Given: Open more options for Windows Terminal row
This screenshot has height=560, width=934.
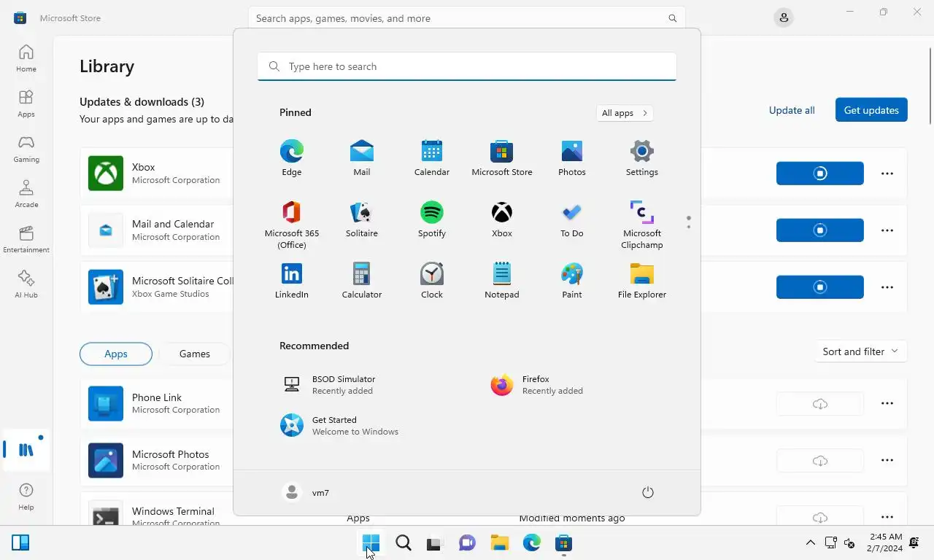Looking at the screenshot, I should click(887, 517).
